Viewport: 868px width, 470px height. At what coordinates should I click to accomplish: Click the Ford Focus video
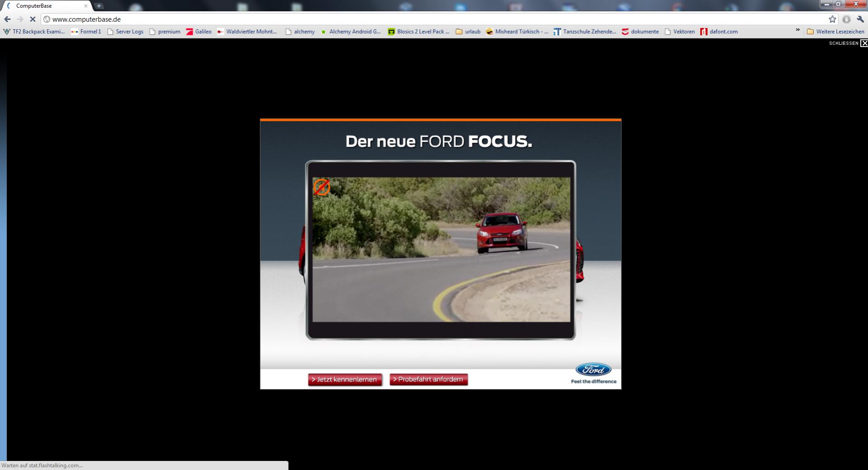[x=441, y=250]
